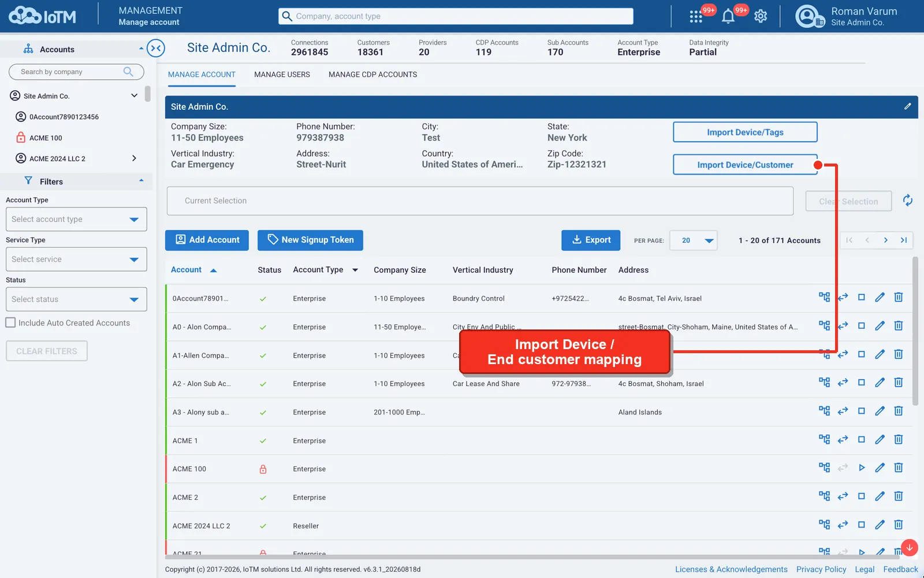Image resolution: width=924 pixels, height=578 pixels.
Task: Edit the A0 - Alon Compa row
Action: coord(880,326)
